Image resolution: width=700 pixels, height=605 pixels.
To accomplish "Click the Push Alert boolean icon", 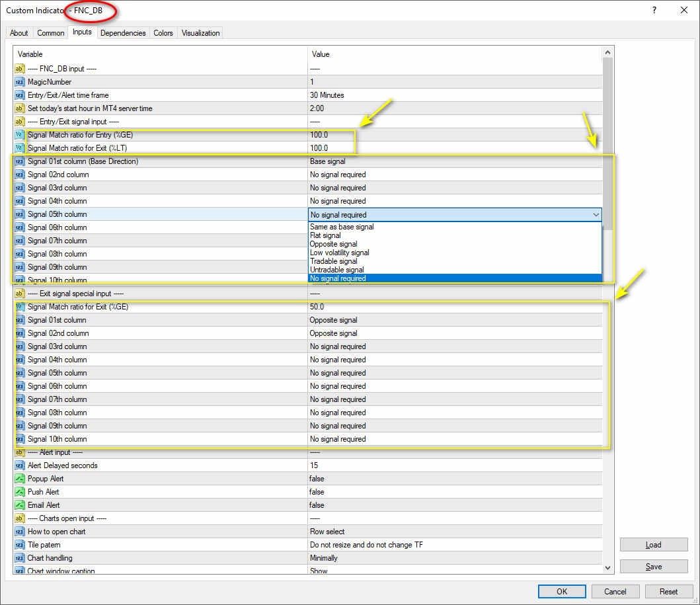I will (19, 492).
